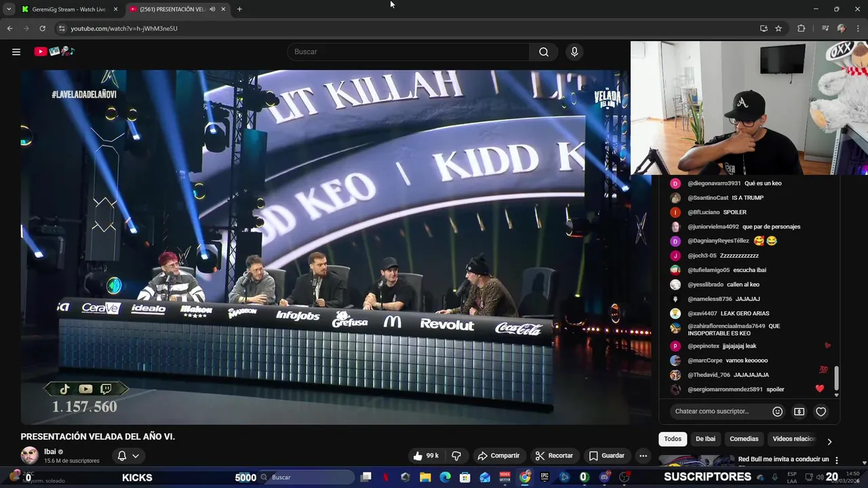
Task: Click the Guardar save button
Action: (607, 455)
